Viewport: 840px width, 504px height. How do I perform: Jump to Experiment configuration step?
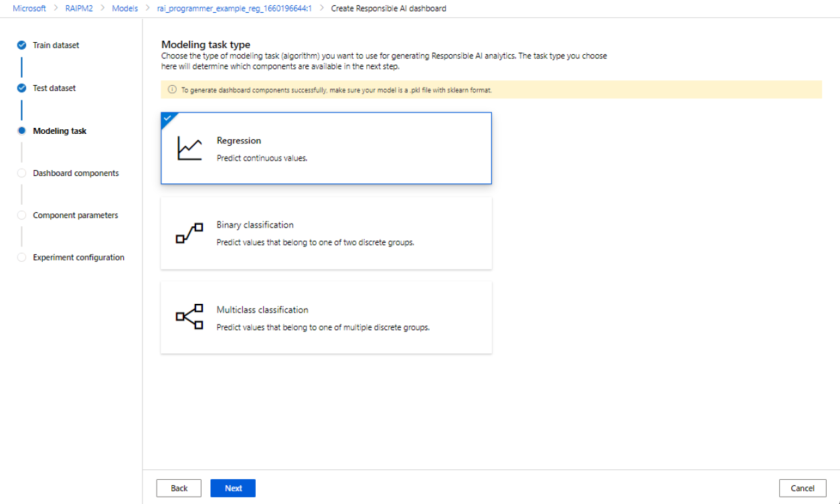coord(78,258)
